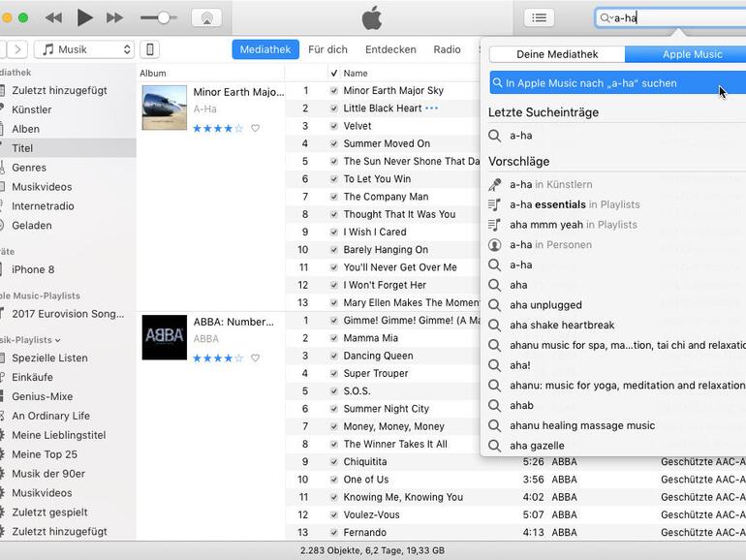
Task: Open Genius-Mixe playlist
Action: coord(43,396)
